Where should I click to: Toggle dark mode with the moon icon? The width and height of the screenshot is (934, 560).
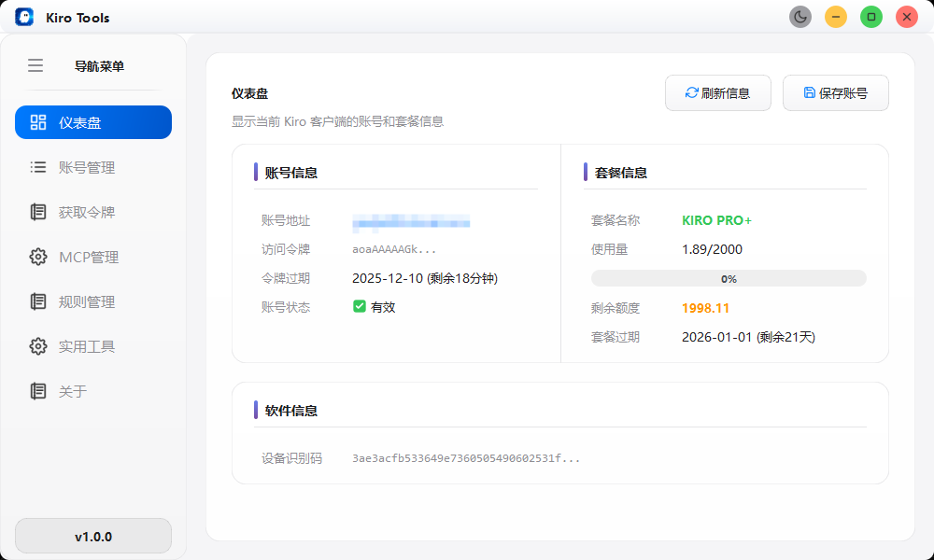(800, 16)
